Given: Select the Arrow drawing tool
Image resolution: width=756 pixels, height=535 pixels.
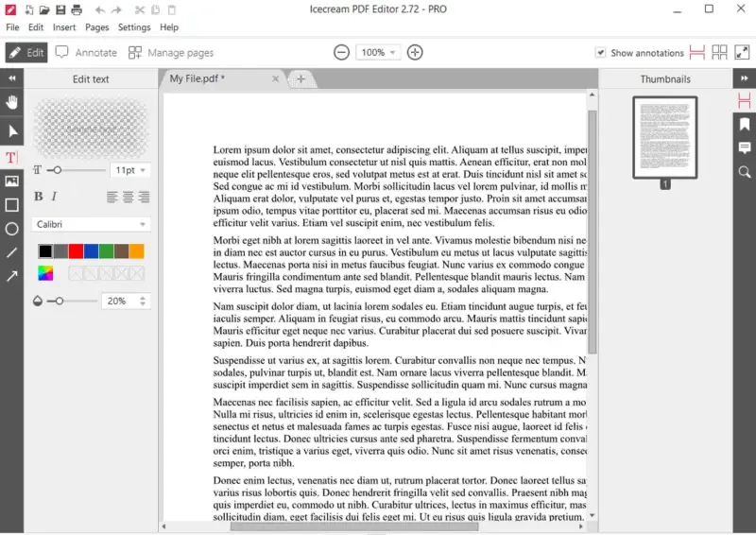Looking at the screenshot, I should tap(11, 276).
